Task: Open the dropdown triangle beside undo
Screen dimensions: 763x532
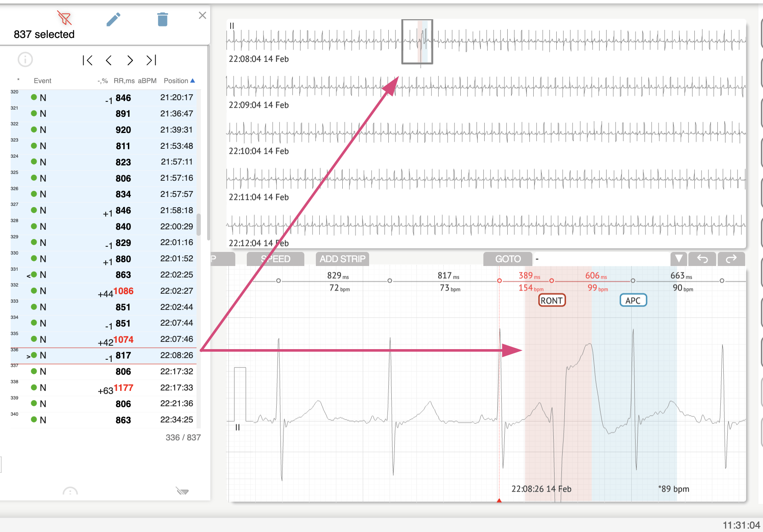Action: pyautogui.click(x=678, y=259)
